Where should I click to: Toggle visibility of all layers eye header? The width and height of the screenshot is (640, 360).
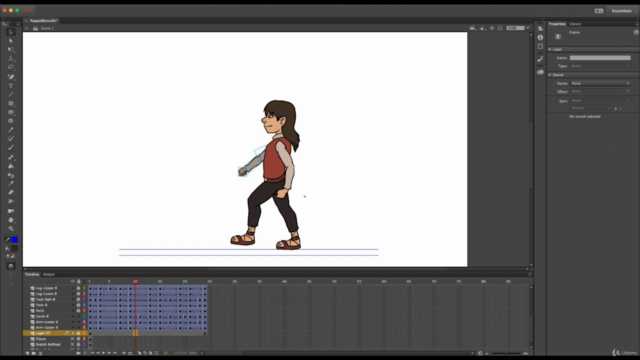(73, 281)
